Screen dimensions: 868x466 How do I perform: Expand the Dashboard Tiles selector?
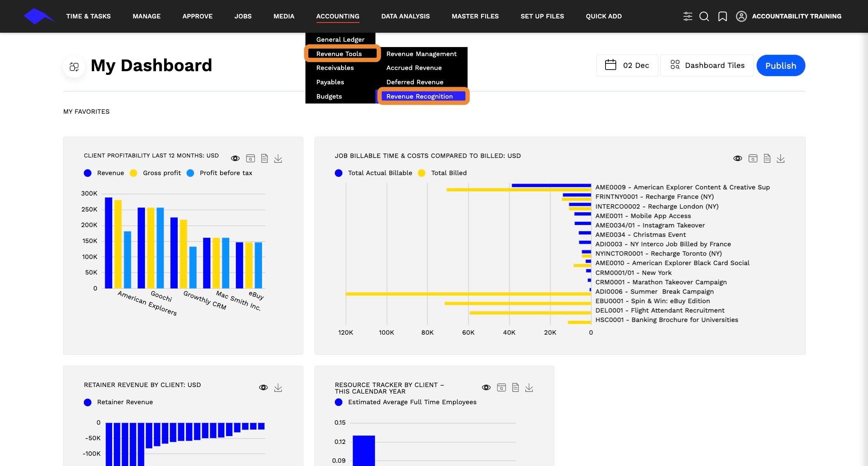pyautogui.click(x=707, y=65)
